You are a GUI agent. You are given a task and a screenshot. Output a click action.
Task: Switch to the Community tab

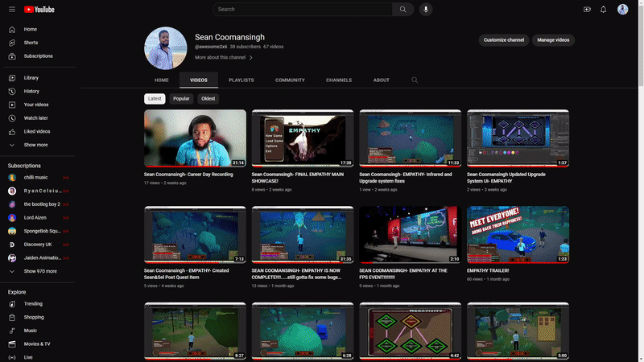(290, 80)
